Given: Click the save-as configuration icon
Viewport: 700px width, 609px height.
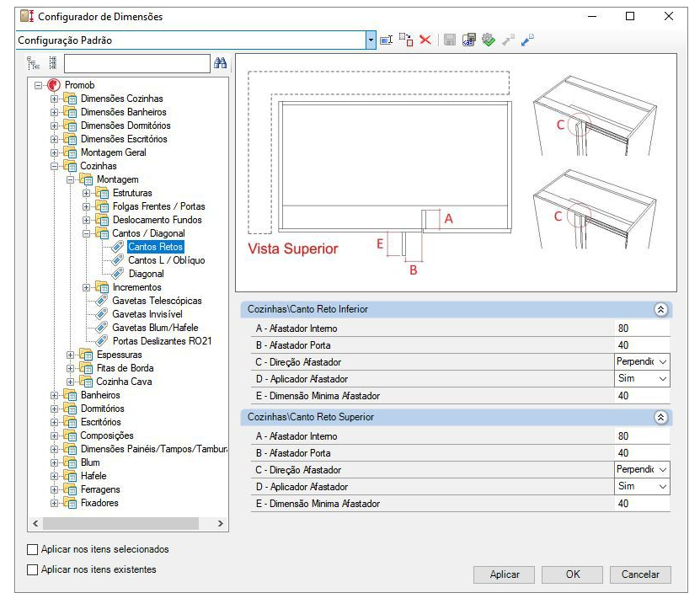Looking at the screenshot, I should coord(468,40).
